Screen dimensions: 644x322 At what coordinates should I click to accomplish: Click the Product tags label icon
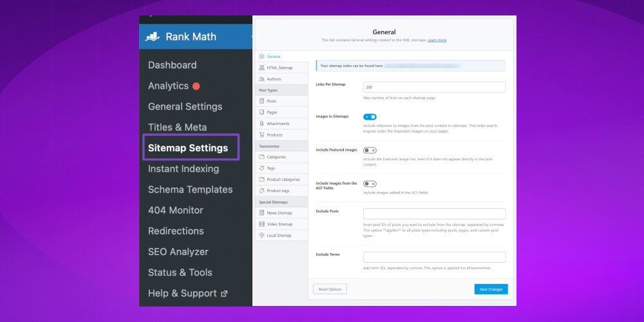tap(261, 191)
